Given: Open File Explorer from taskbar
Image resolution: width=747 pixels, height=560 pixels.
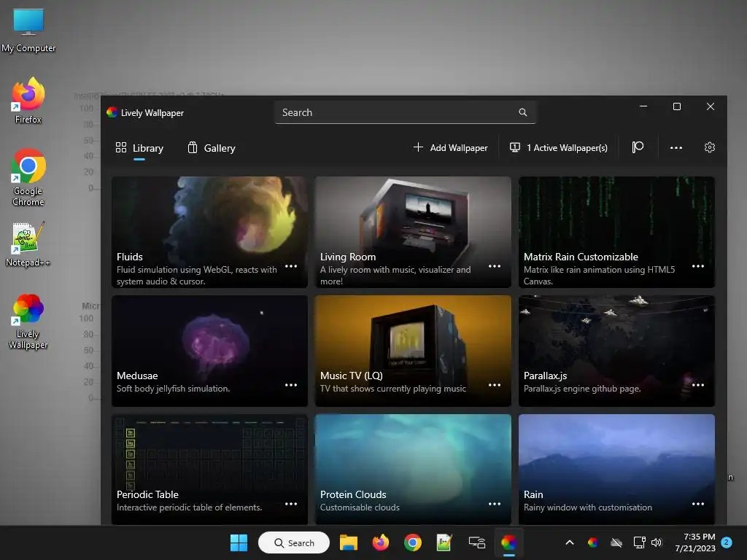Looking at the screenshot, I should [348, 542].
